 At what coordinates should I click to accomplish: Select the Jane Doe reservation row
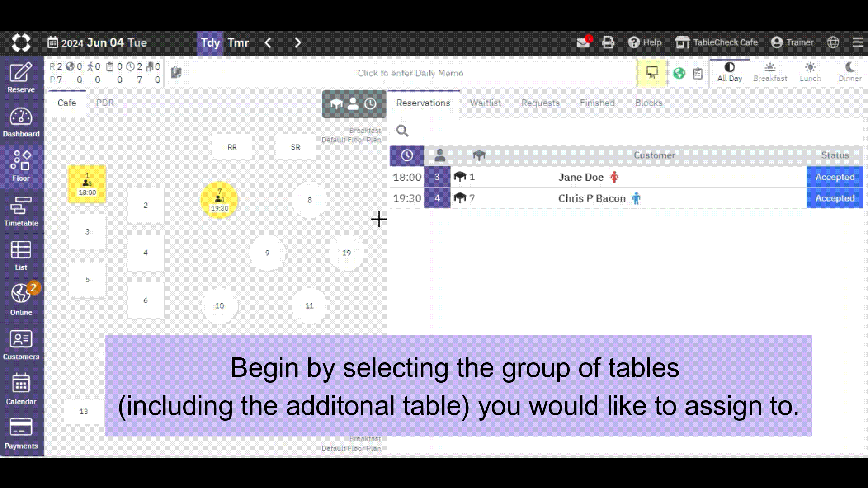[x=626, y=177]
